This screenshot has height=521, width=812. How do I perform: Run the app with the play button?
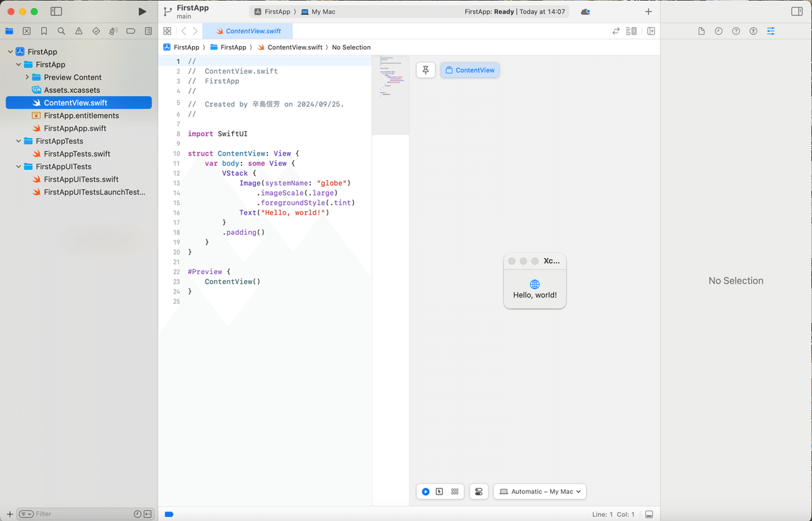coord(142,11)
